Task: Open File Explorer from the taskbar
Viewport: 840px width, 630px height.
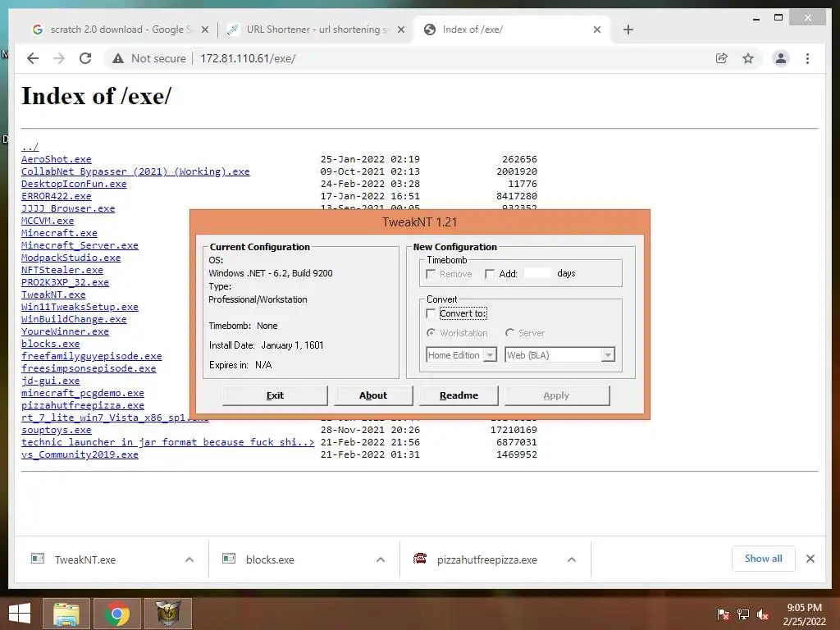Action: tap(66, 614)
